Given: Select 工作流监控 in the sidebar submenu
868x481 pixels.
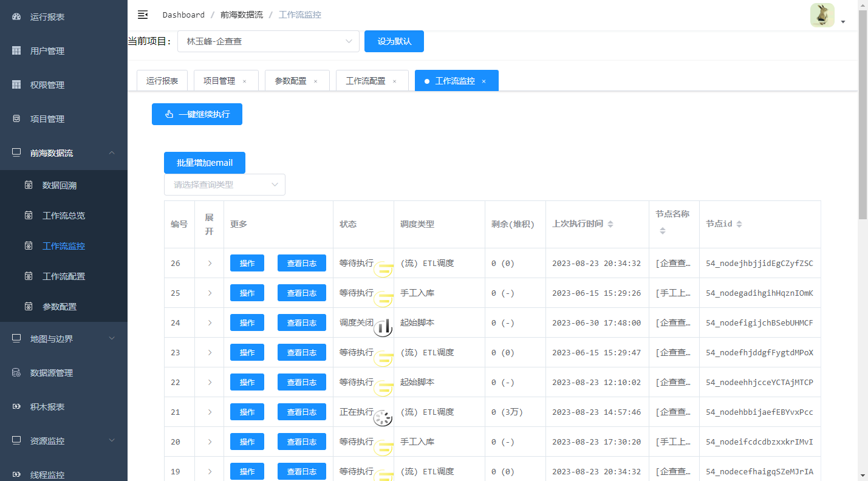Looking at the screenshot, I should click(64, 246).
